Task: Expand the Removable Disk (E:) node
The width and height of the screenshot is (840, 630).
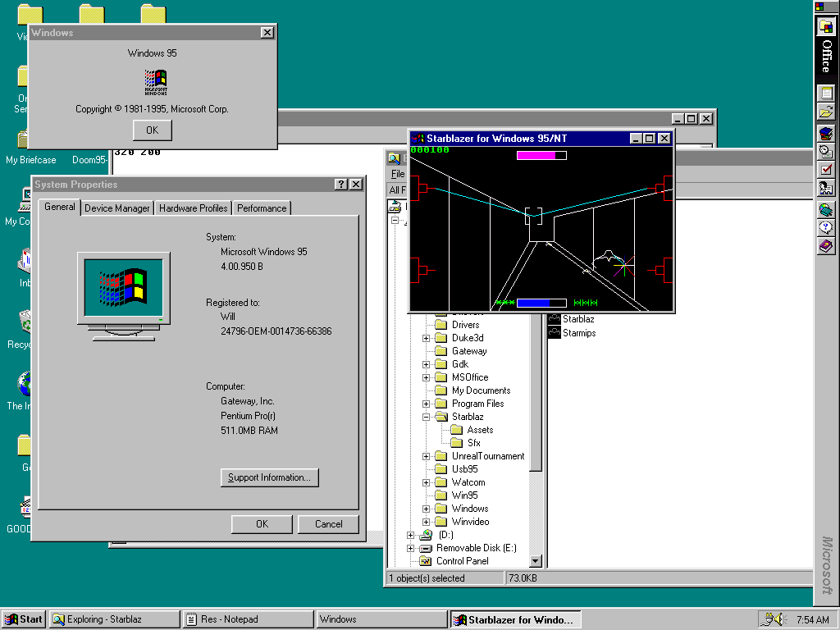Action: click(x=411, y=548)
